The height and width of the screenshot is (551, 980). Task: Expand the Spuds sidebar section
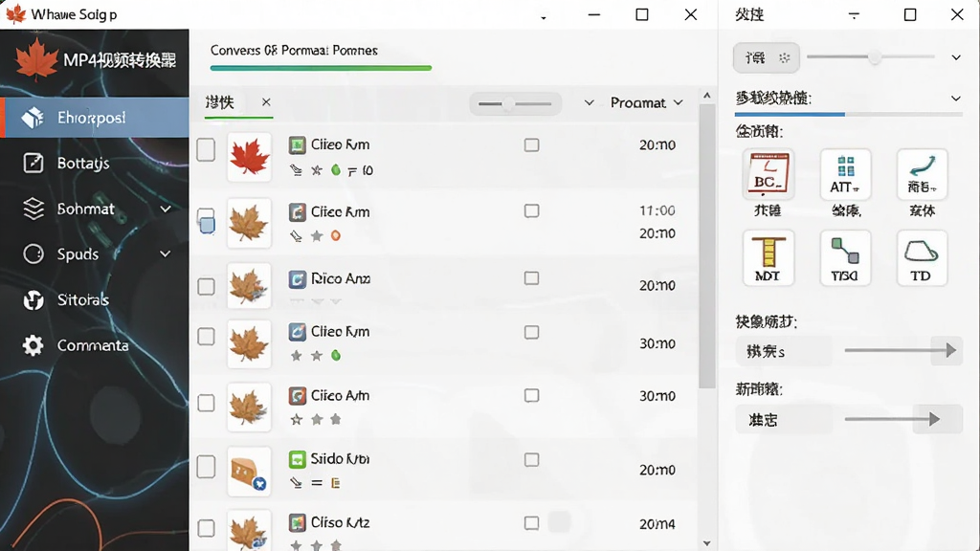point(166,254)
